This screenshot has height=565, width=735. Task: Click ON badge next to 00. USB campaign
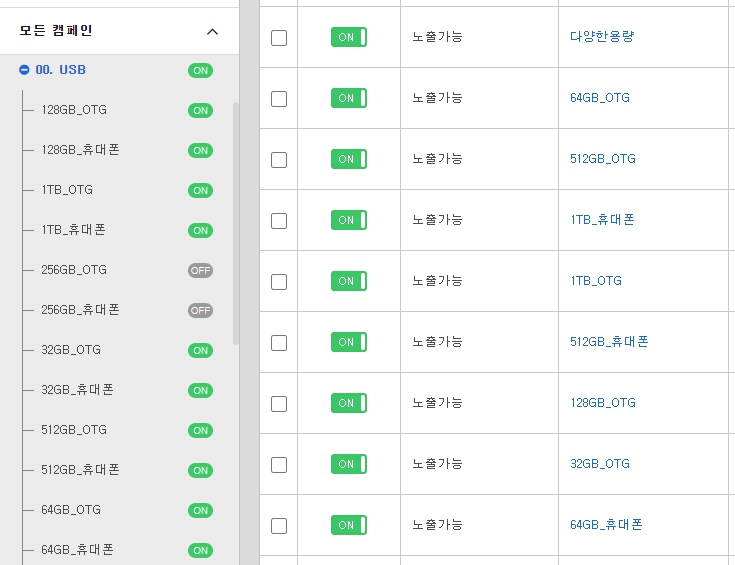(201, 70)
